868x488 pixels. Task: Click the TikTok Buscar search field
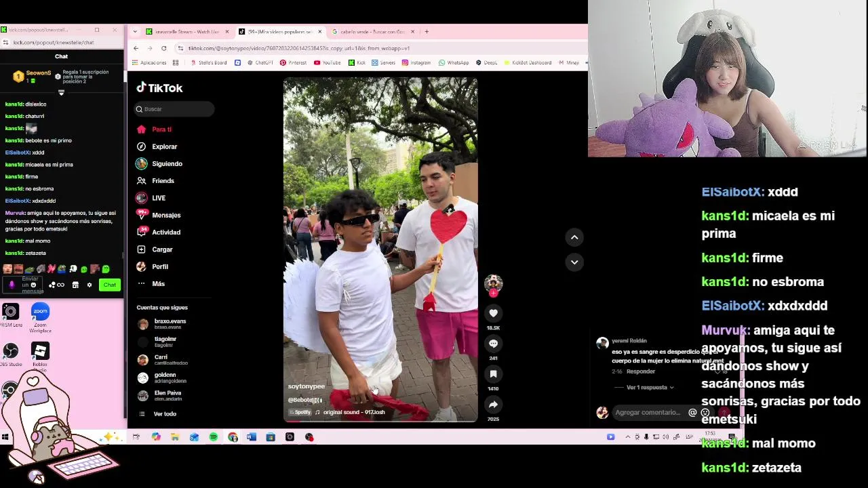tap(174, 109)
